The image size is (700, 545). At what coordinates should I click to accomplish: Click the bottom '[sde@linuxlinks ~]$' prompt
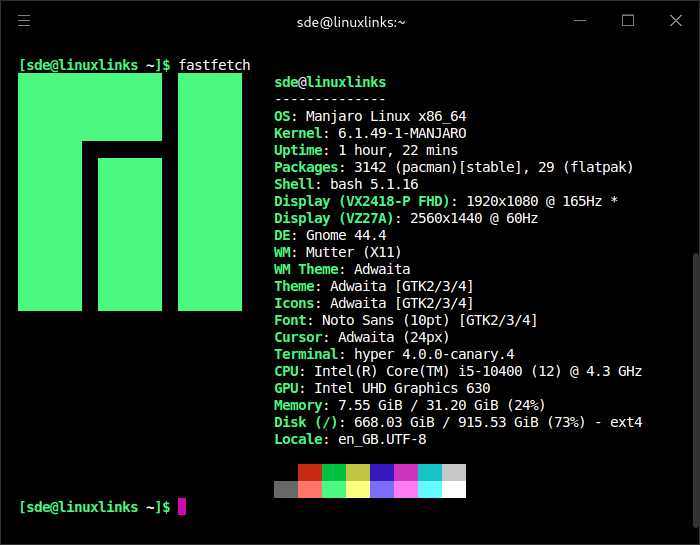(x=94, y=507)
